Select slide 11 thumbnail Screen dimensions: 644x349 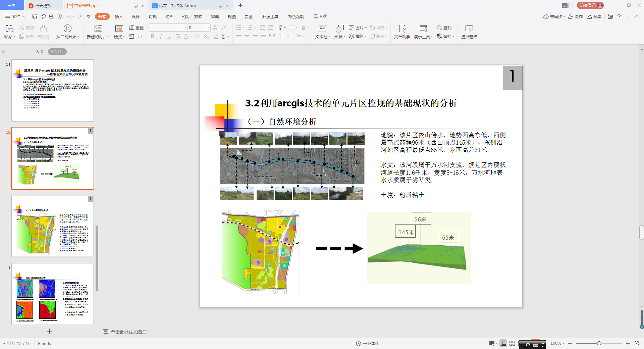(x=53, y=91)
